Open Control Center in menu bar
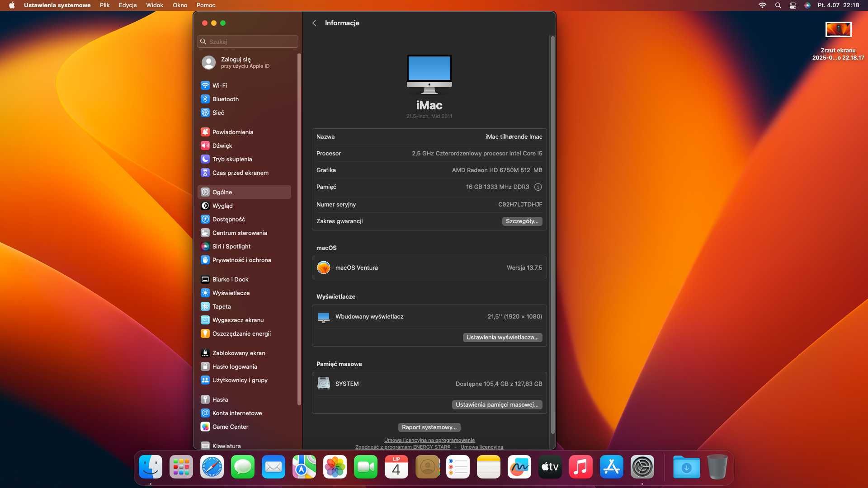Image resolution: width=868 pixels, height=488 pixels. (793, 5)
